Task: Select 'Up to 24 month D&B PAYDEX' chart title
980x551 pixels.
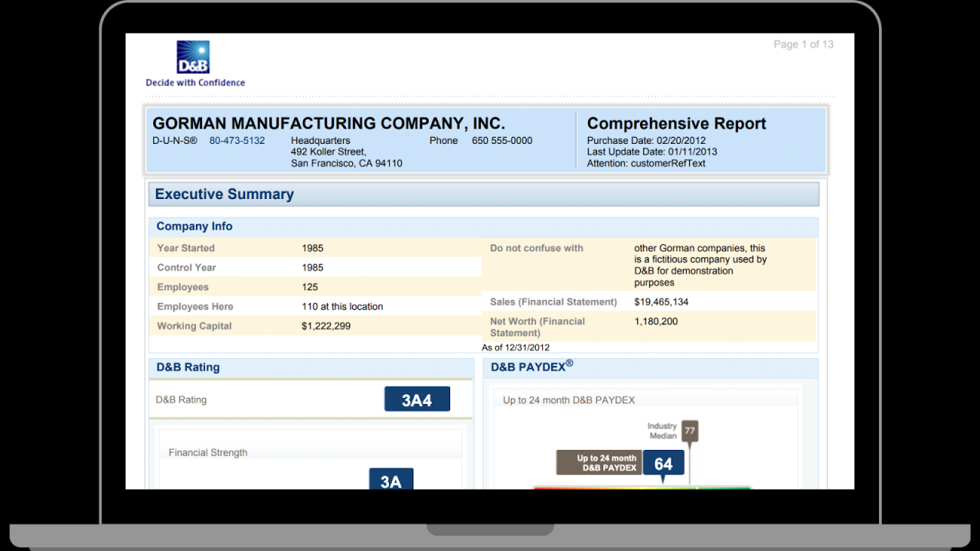Action: 569,400
